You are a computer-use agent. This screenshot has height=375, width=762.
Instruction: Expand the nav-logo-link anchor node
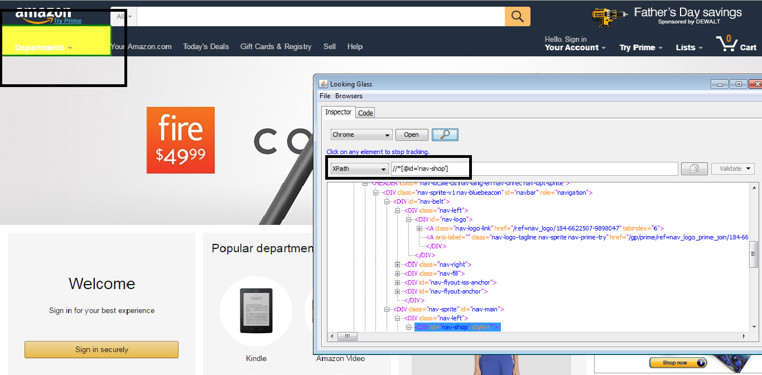419,228
